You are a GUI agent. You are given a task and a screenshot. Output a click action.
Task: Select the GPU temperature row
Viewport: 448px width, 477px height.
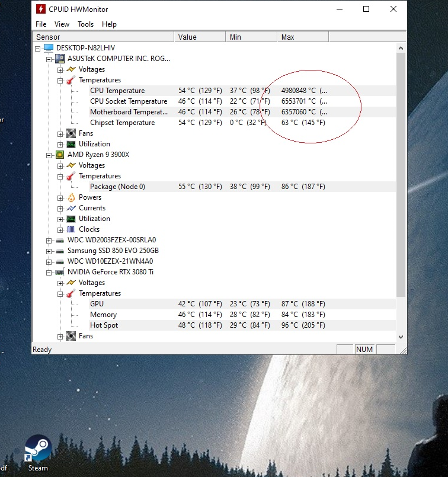click(242, 304)
